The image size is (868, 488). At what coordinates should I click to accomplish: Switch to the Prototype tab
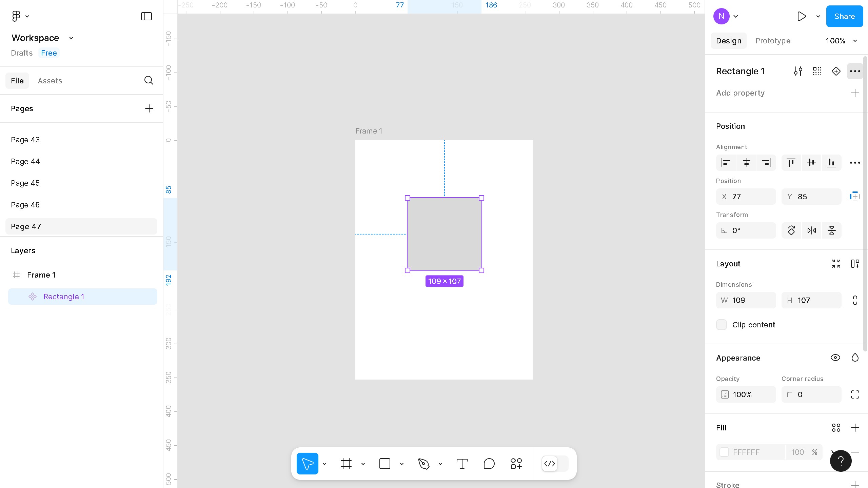coord(773,41)
